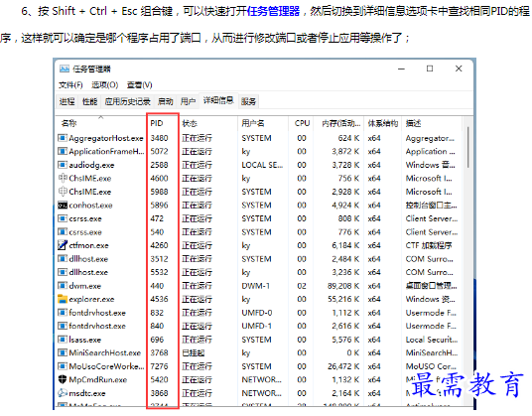Open the 文件(F) menu
Viewport: 532px width, 416px height.
tap(70, 84)
